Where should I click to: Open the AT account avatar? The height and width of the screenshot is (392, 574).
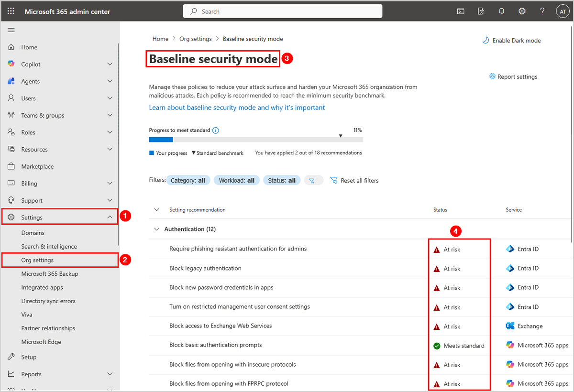[562, 11]
